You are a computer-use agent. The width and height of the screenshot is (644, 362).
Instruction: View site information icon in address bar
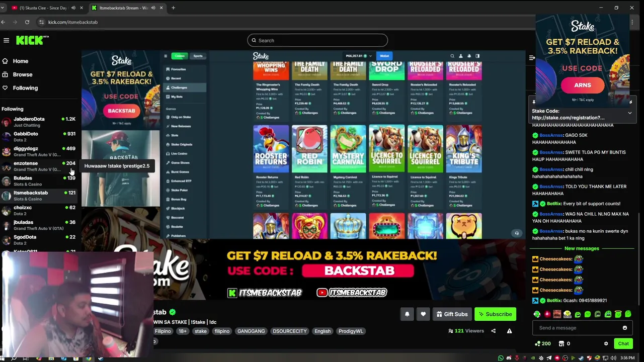coord(42,22)
